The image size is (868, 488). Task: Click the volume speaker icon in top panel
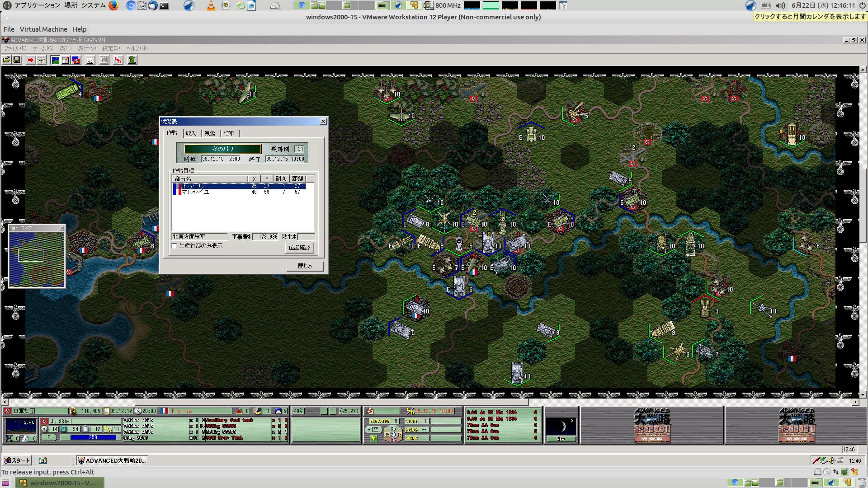[x=780, y=5]
